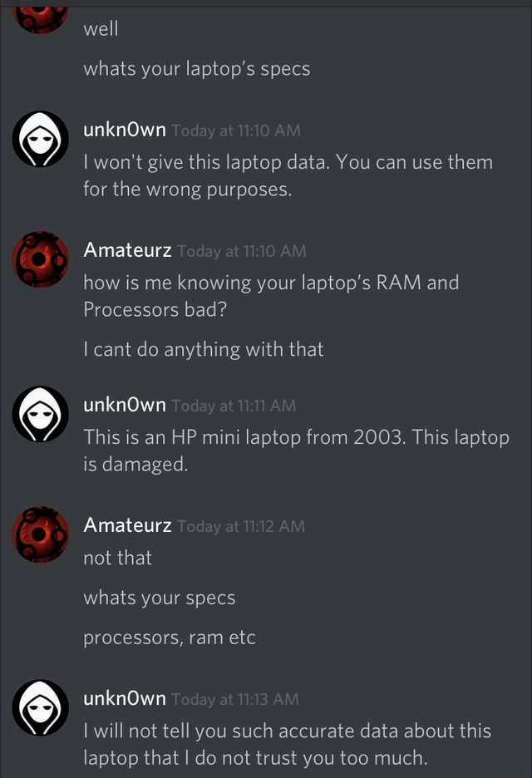This screenshot has width=532, height=778.
Task: Click the message saying 'well'
Action: [x=101, y=27]
